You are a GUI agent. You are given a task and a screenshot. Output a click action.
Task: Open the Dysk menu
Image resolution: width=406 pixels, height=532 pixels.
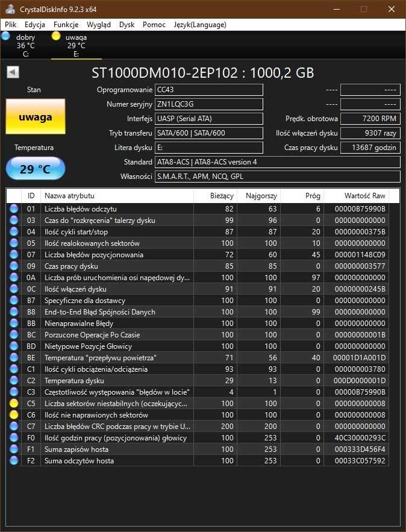point(126,25)
